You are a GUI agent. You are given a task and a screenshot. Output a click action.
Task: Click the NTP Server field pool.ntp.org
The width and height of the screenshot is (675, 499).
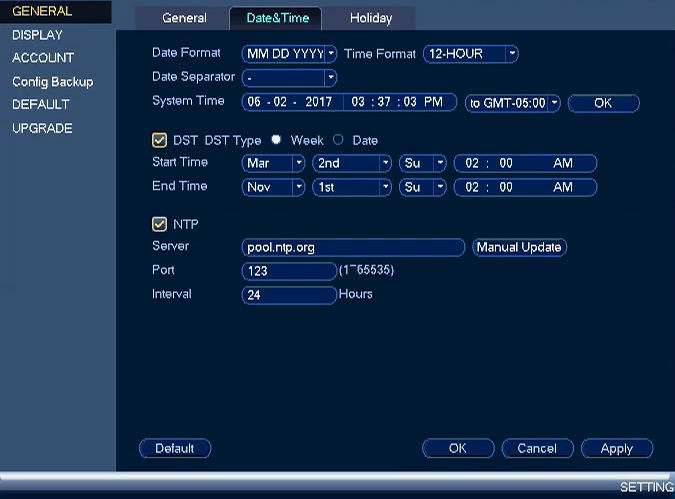pos(353,248)
